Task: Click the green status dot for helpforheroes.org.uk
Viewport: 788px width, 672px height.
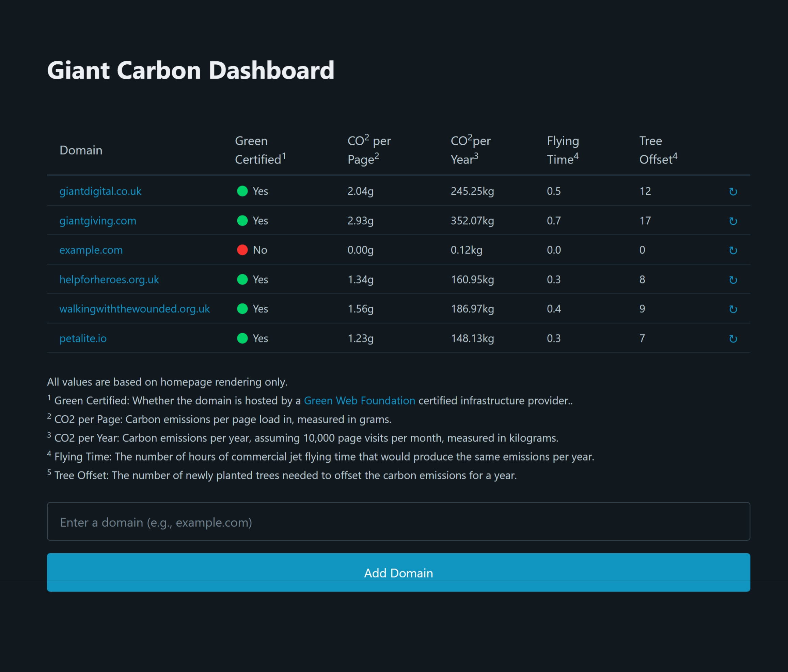Action: click(x=242, y=279)
